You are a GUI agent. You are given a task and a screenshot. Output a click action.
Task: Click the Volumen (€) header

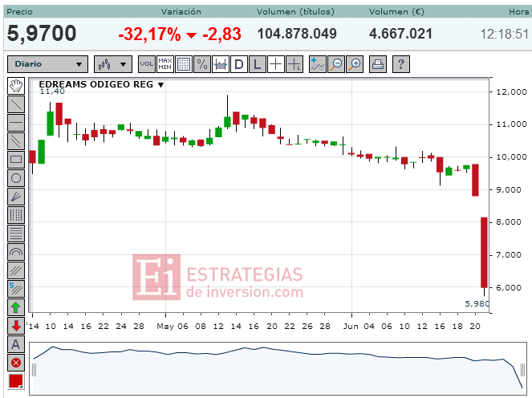coord(396,11)
